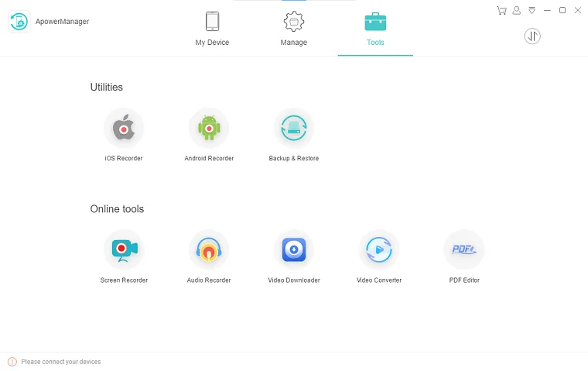588x371 pixels.
Task: Click the shopping cart icon
Action: pyautogui.click(x=501, y=11)
